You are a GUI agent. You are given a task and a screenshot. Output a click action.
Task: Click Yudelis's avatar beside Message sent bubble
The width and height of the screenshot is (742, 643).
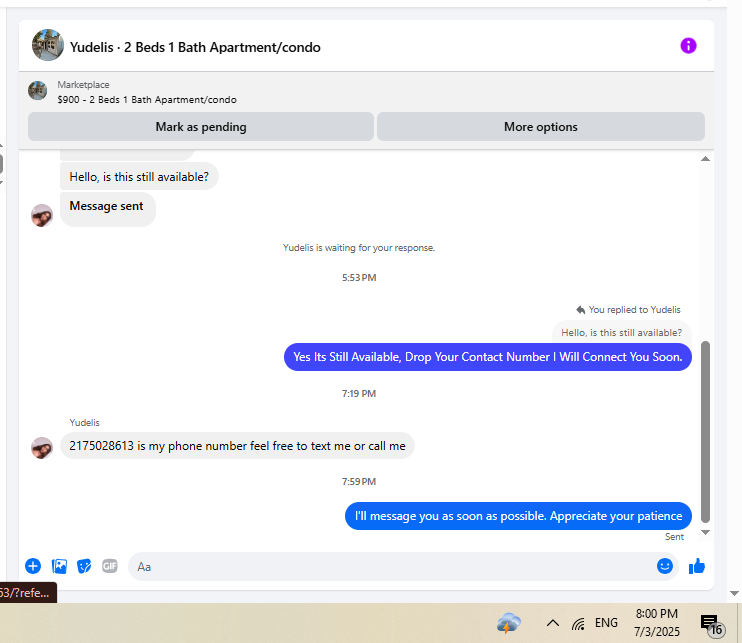(42, 215)
